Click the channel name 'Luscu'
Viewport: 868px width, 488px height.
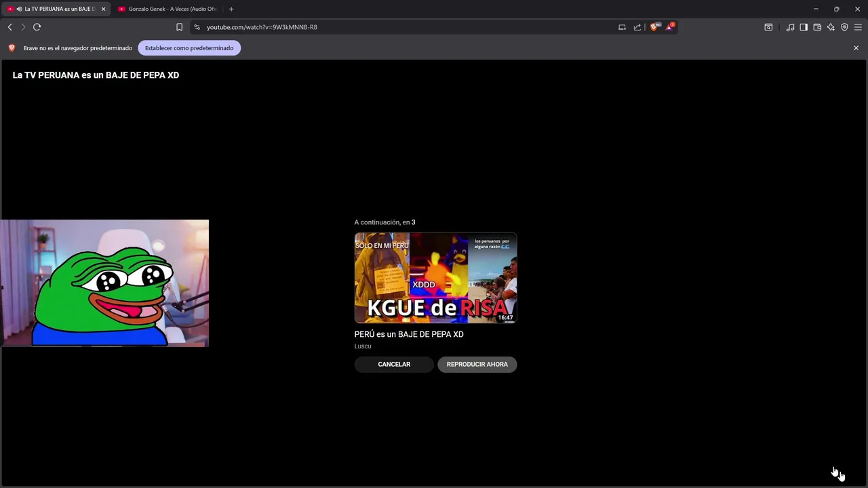coord(363,346)
